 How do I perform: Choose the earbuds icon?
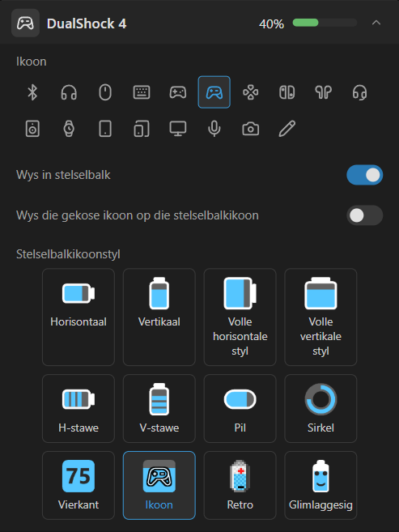(324, 92)
